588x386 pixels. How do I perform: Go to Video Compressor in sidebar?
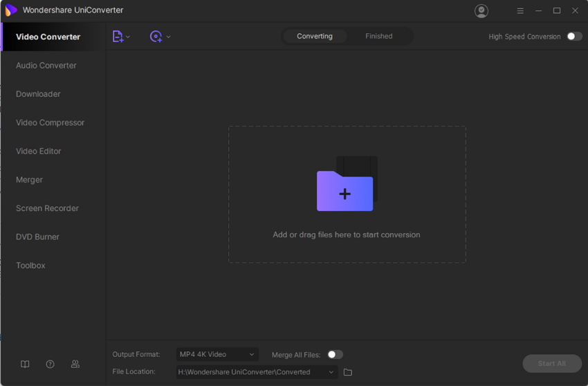point(50,122)
